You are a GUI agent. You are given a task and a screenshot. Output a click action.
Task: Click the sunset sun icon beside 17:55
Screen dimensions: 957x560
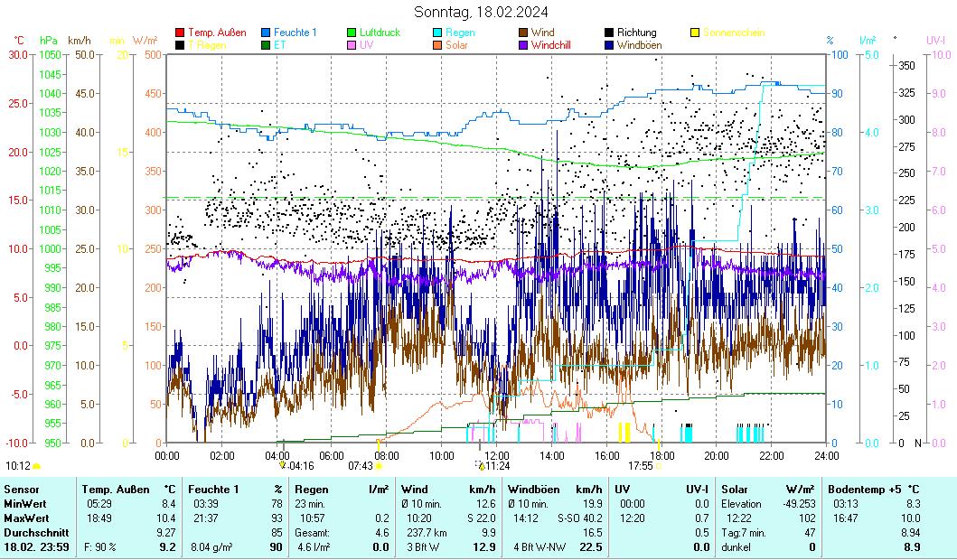click(x=660, y=466)
